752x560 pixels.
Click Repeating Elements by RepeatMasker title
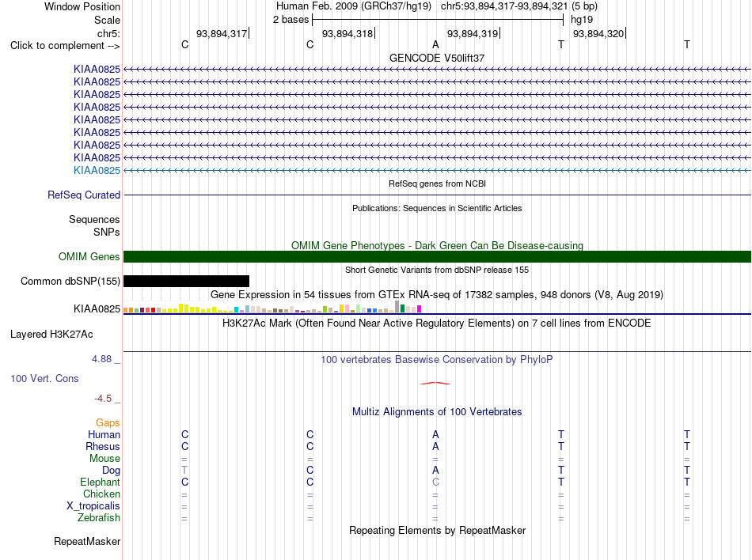pyautogui.click(x=437, y=530)
